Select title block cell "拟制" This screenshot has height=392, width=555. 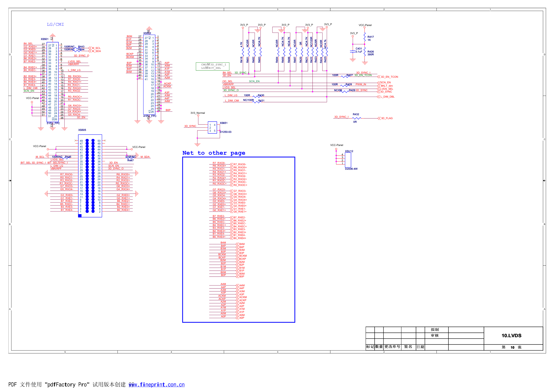tap(435, 330)
